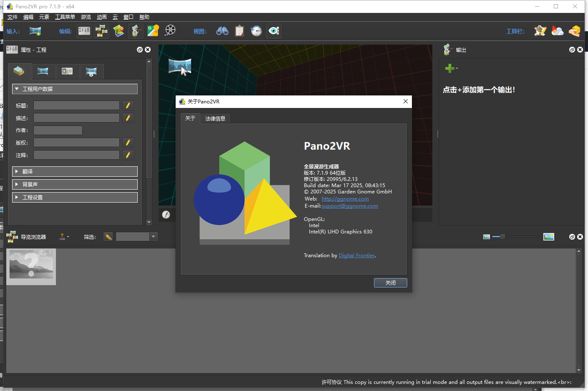Click the Gnome Cloud toolbar icon
Viewport: 588px width, 391px height.
click(557, 31)
